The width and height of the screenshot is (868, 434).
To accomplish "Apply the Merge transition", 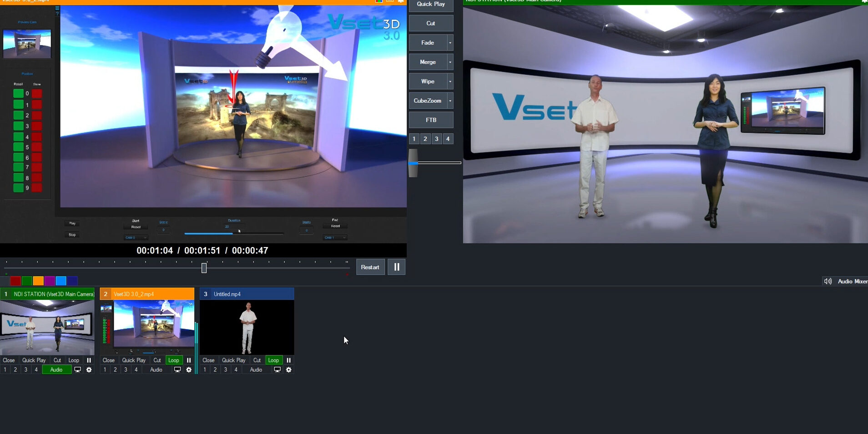I will [x=428, y=62].
